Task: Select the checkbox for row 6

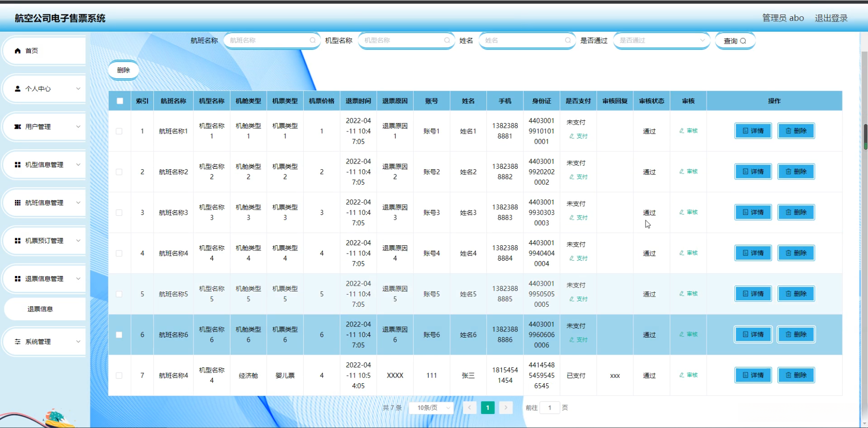Action: click(x=119, y=335)
